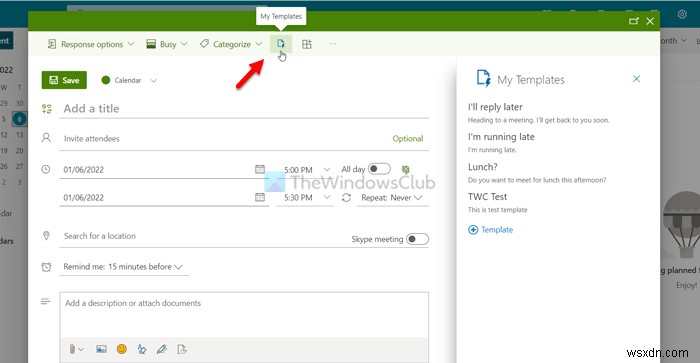Screen dimensions: 700x363
Task: Expand the attach file dropdown arrow
Action: pos(81,350)
